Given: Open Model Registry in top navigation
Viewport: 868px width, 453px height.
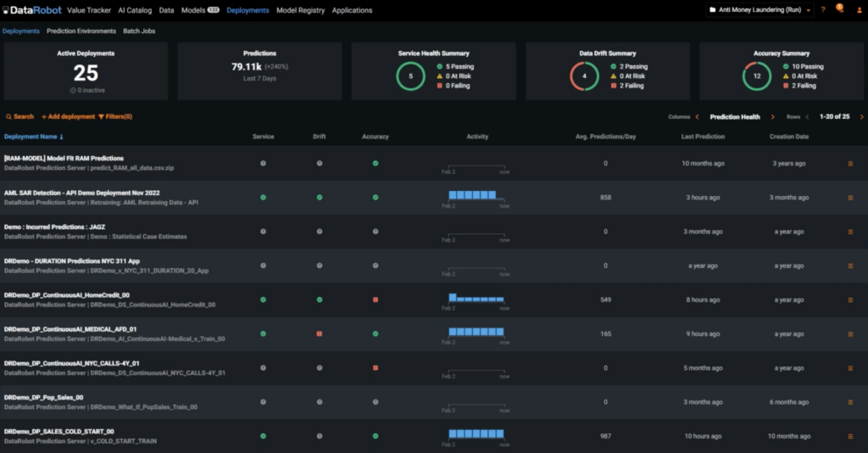Looking at the screenshot, I should pyautogui.click(x=301, y=10).
